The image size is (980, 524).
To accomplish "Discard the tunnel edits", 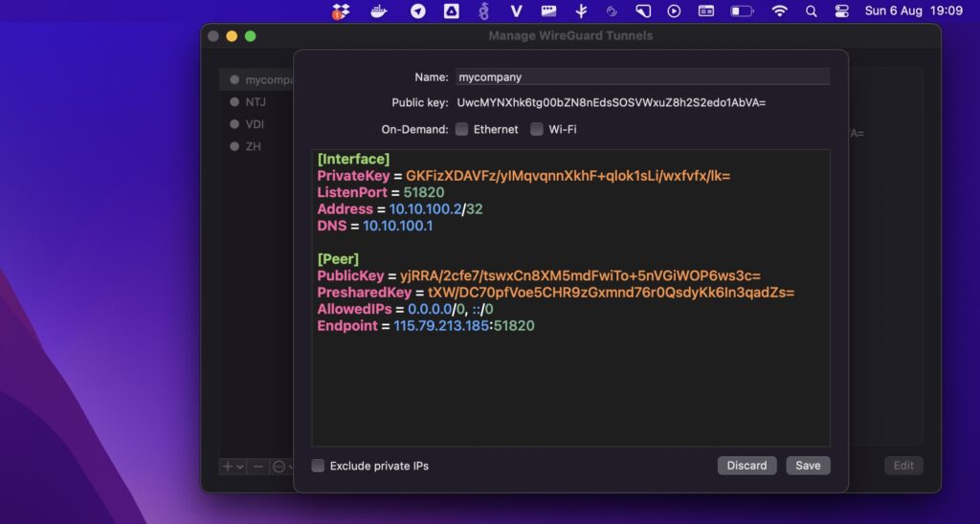I will point(746,466).
